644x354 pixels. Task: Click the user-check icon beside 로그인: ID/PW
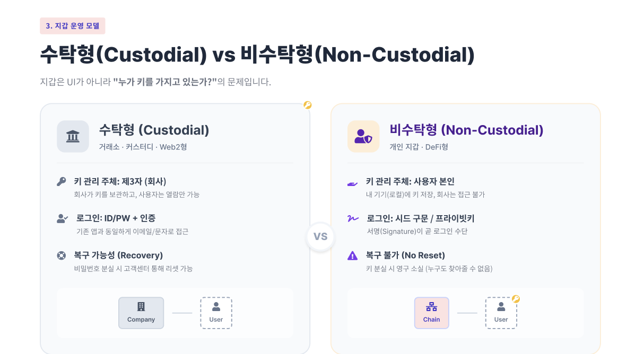pyautogui.click(x=62, y=218)
